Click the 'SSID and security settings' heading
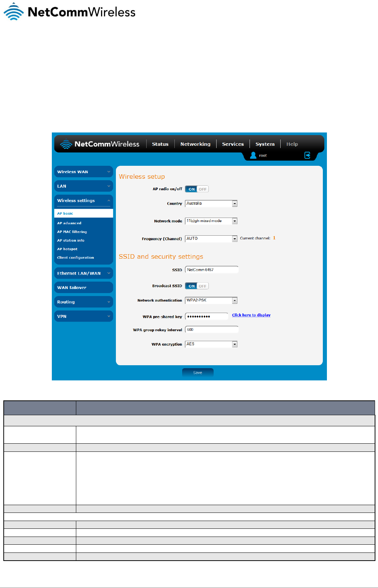The image size is (378, 588). click(161, 257)
